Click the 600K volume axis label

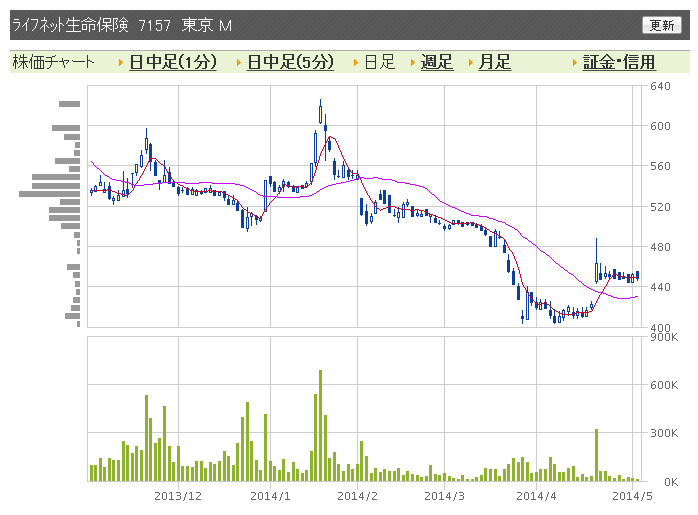click(x=664, y=385)
